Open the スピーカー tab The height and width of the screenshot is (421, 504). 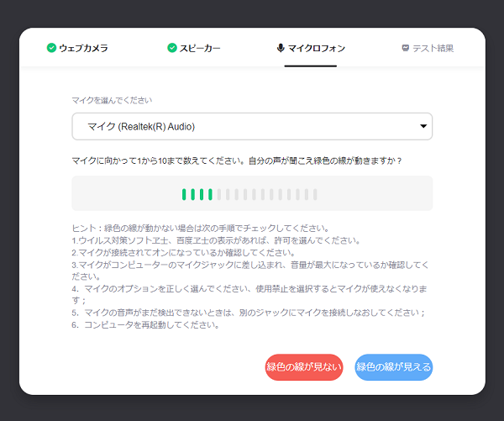[200, 48]
